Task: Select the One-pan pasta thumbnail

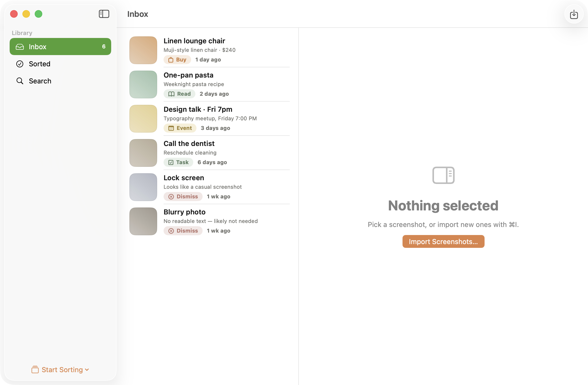Action: (x=143, y=84)
